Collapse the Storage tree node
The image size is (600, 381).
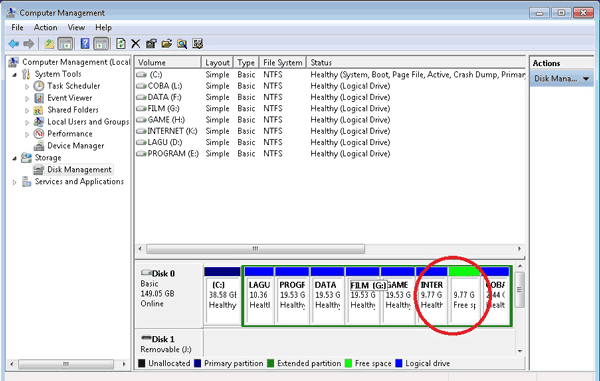15,158
